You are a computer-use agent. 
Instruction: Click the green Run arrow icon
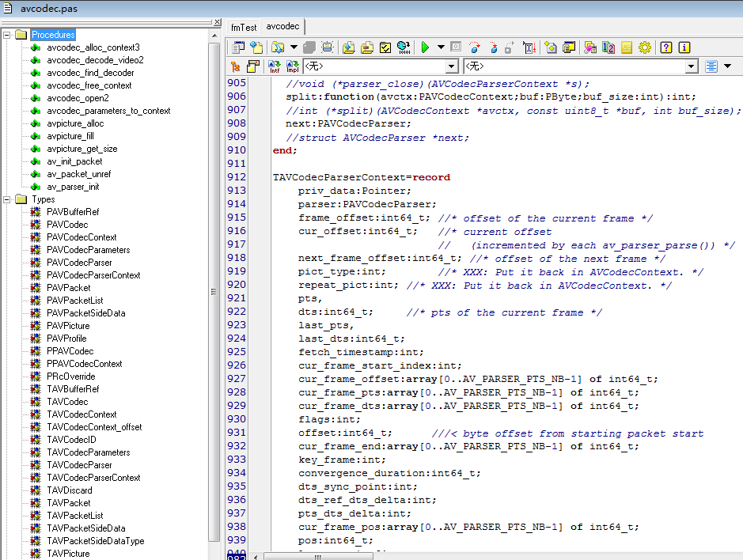[x=425, y=47]
